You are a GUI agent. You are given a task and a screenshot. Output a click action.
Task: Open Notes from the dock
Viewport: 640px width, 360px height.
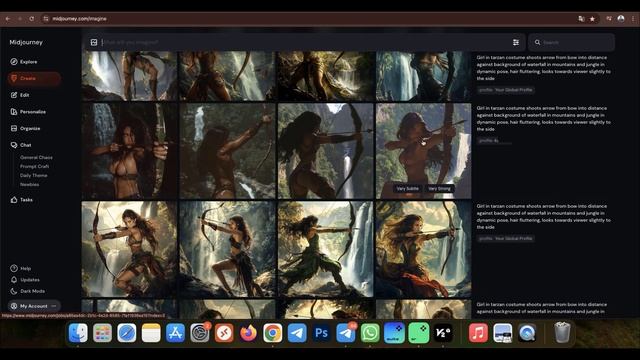(x=151, y=333)
